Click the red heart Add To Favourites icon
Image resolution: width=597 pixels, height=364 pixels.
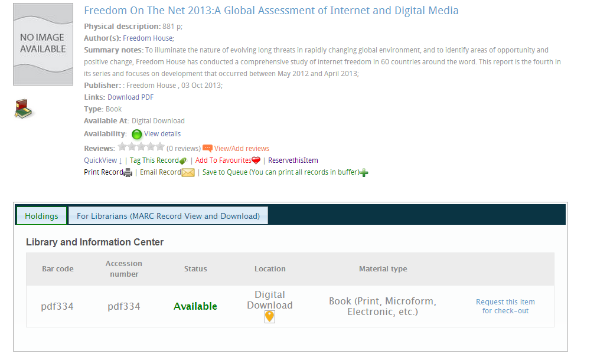pos(256,160)
